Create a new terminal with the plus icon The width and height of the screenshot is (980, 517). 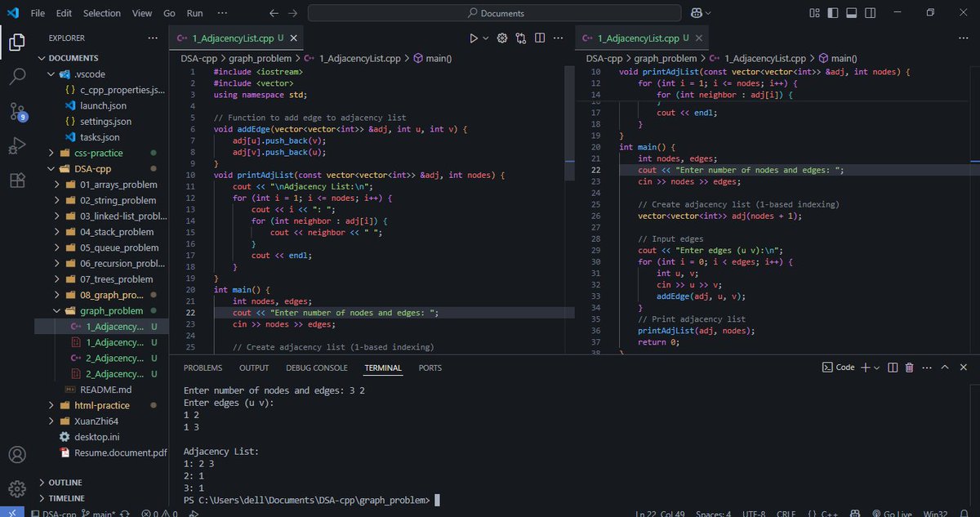click(866, 368)
